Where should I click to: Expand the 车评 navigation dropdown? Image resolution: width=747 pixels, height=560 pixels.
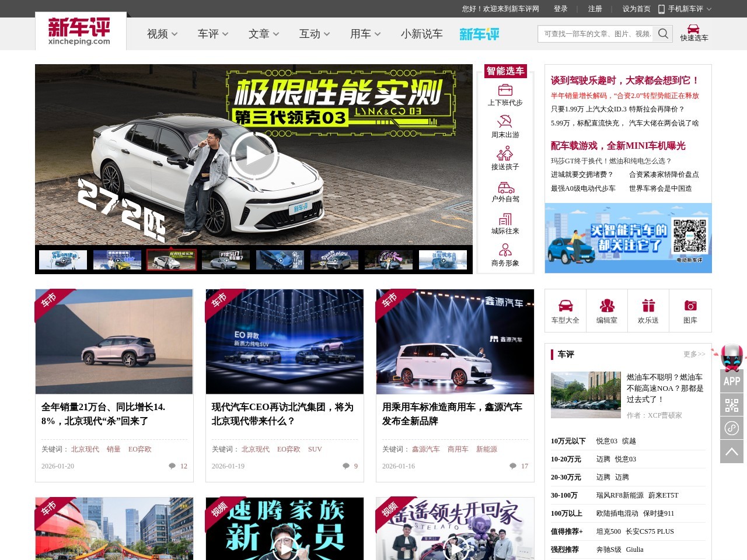click(x=213, y=34)
